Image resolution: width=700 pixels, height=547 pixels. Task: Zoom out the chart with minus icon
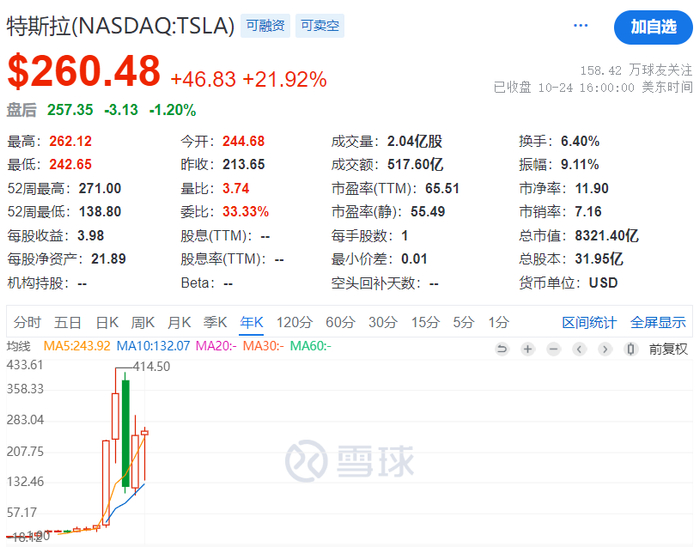[554, 349]
